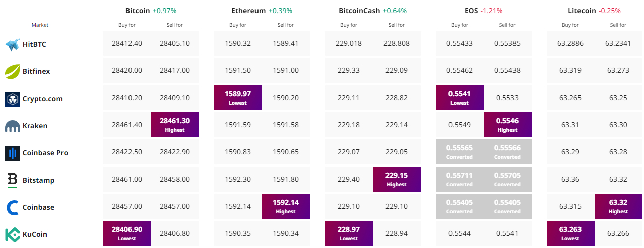Click Coinbase Pro converted EOS buy 0.55565

460,152
